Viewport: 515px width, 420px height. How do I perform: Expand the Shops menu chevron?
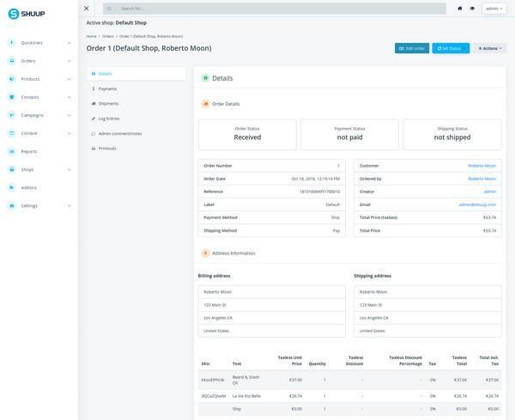click(69, 169)
